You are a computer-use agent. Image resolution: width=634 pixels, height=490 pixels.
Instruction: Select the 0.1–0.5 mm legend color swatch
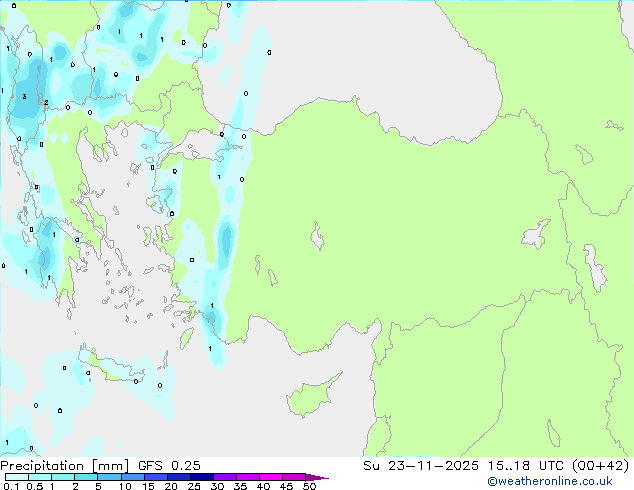pos(17,477)
